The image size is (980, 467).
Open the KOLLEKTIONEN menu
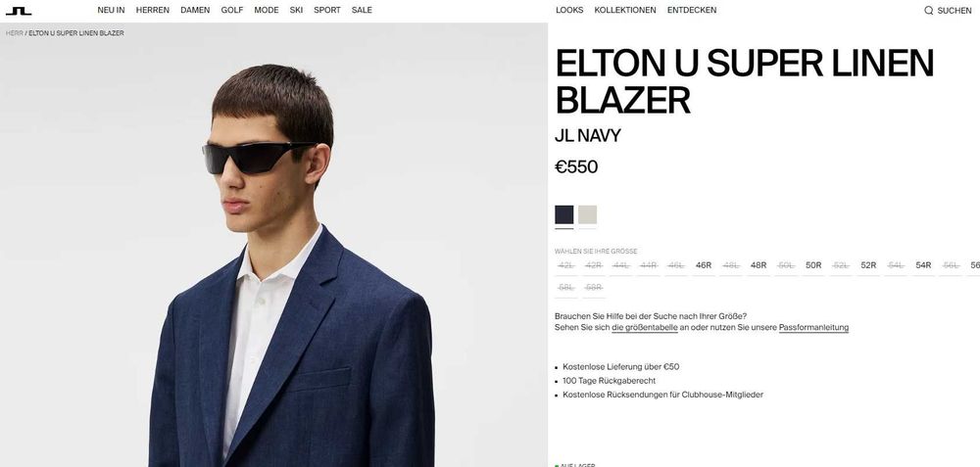tap(625, 10)
